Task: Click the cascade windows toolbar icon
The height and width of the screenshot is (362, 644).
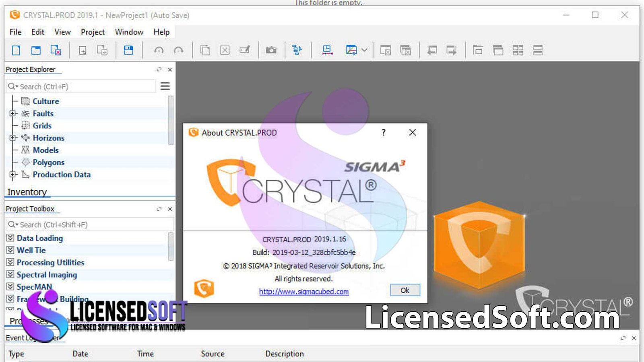Action: point(478,50)
